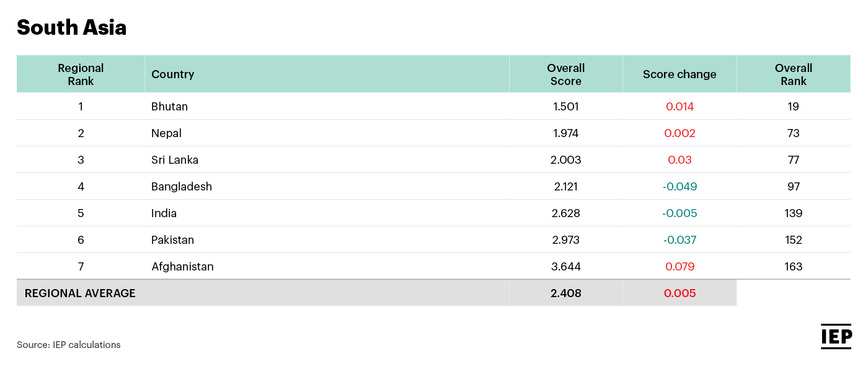The height and width of the screenshot is (366, 868).
Task: Click Bangladesh's score change -0.049
Action: [680, 187]
